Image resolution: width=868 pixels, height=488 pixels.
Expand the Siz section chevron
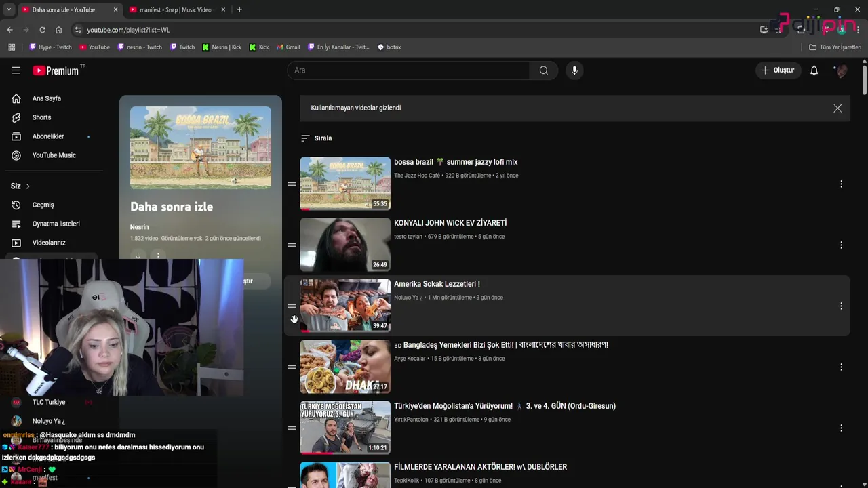(x=28, y=186)
